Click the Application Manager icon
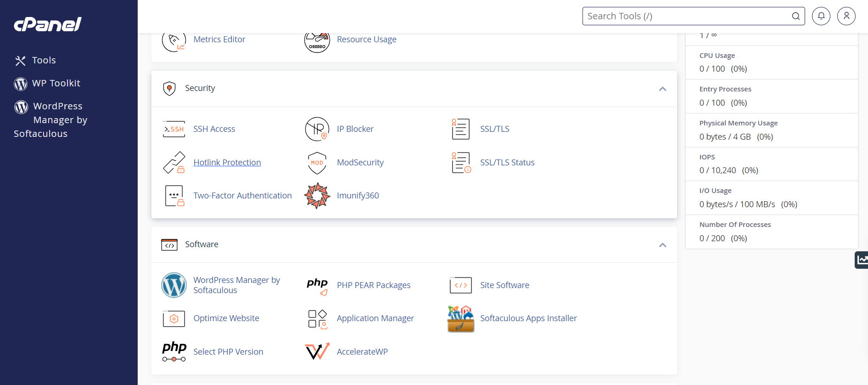Screen dimensions: 868x385 317,319
